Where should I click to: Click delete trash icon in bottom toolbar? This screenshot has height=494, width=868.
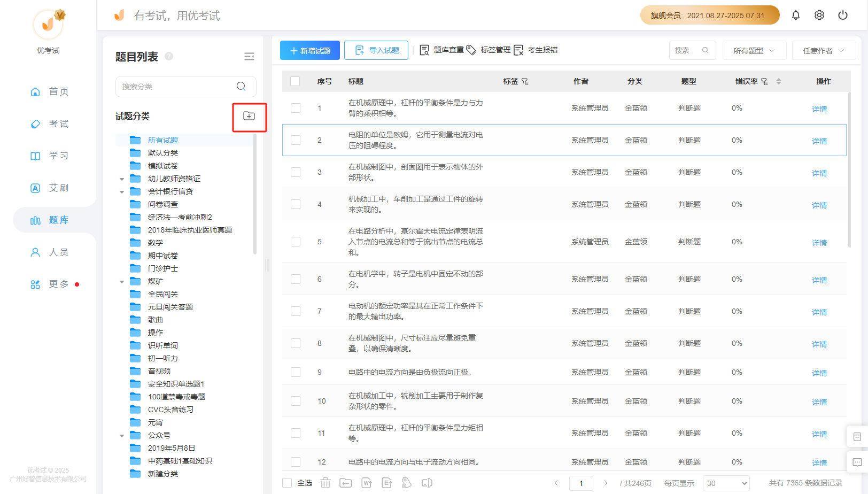[325, 483]
